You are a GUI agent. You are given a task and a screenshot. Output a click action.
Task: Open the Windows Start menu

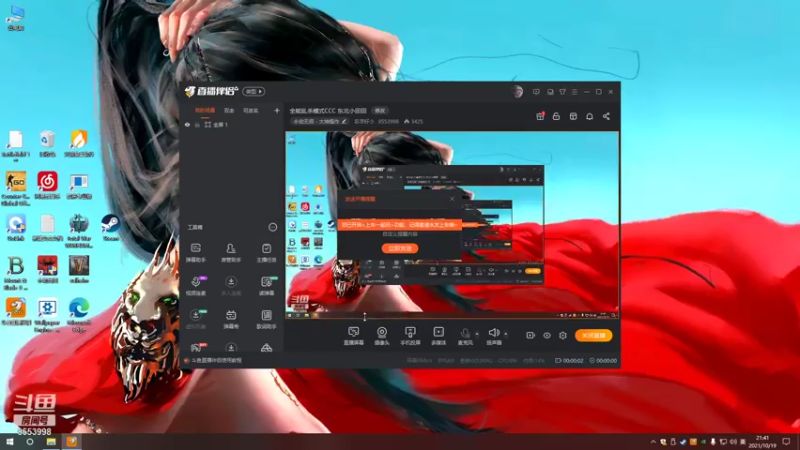click(10, 441)
